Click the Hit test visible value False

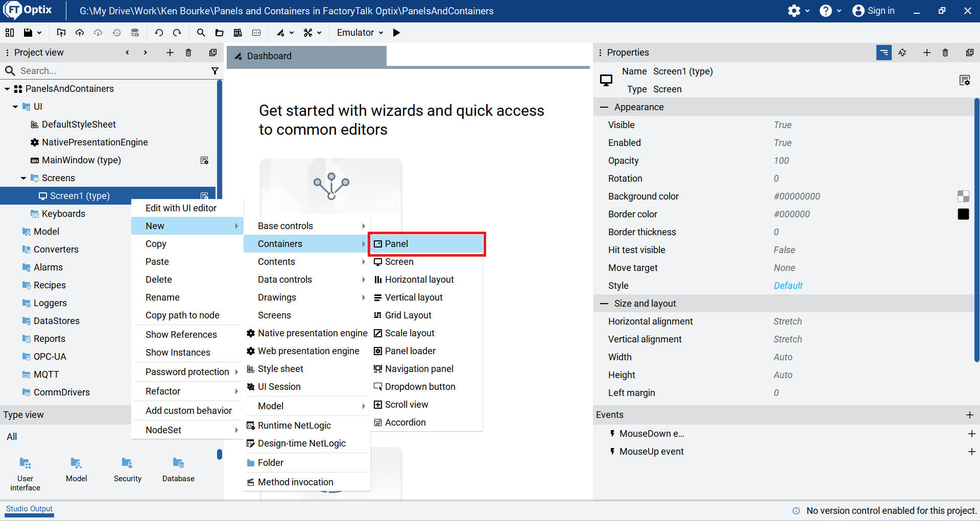coord(784,250)
